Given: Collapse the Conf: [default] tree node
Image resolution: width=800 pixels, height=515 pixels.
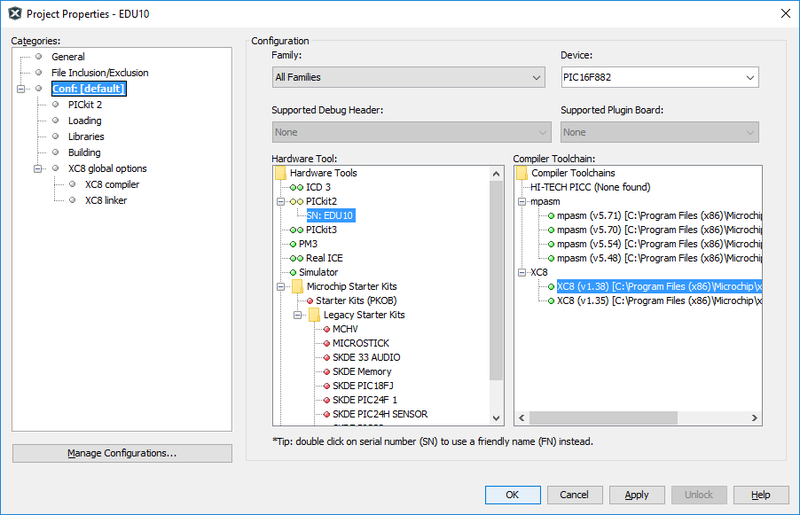Looking at the screenshot, I should pos(21,89).
